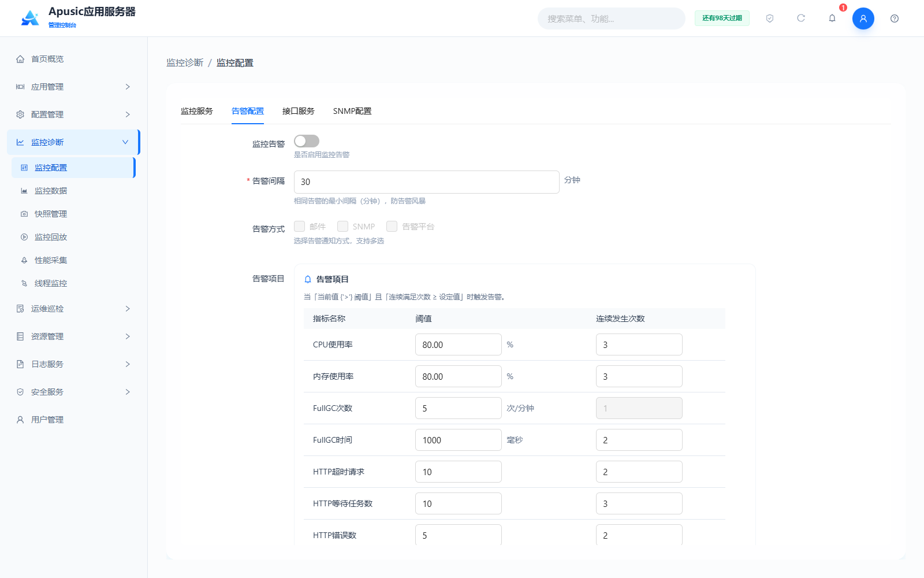Click the CPU使用率 threshold field

point(459,344)
